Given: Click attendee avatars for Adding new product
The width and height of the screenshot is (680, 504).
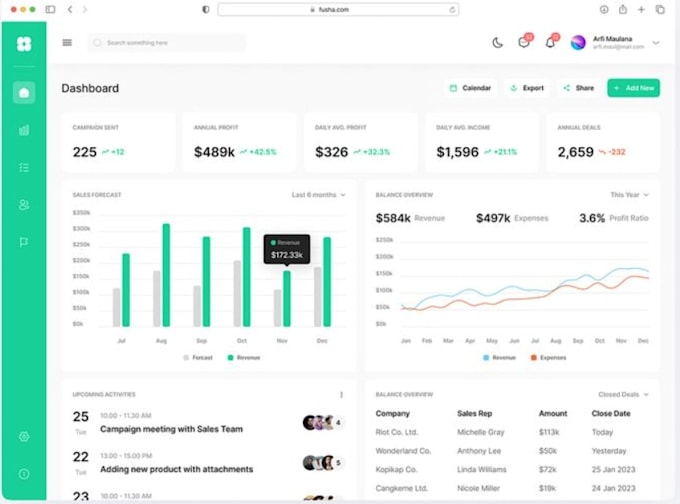Looking at the screenshot, I should pyautogui.click(x=323, y=463).
